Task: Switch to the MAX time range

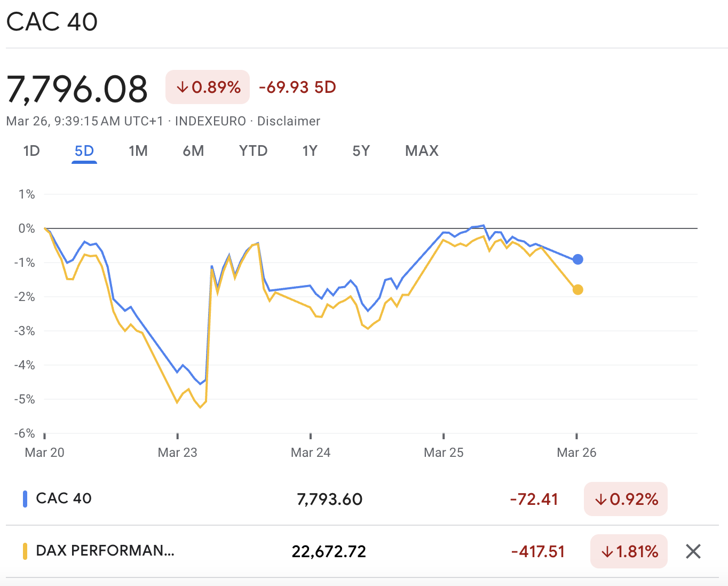Action: click(421, 151)
